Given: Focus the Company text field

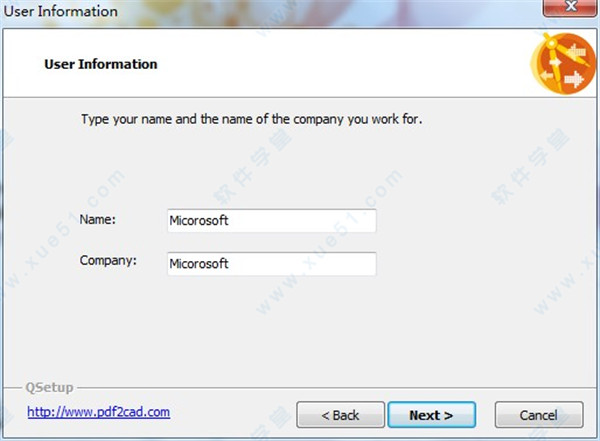Looking at the screenshot, I should [272, 264].
